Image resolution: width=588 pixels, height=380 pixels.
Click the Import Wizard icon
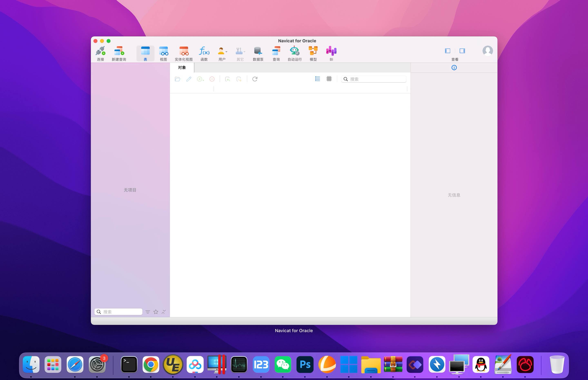228,79
